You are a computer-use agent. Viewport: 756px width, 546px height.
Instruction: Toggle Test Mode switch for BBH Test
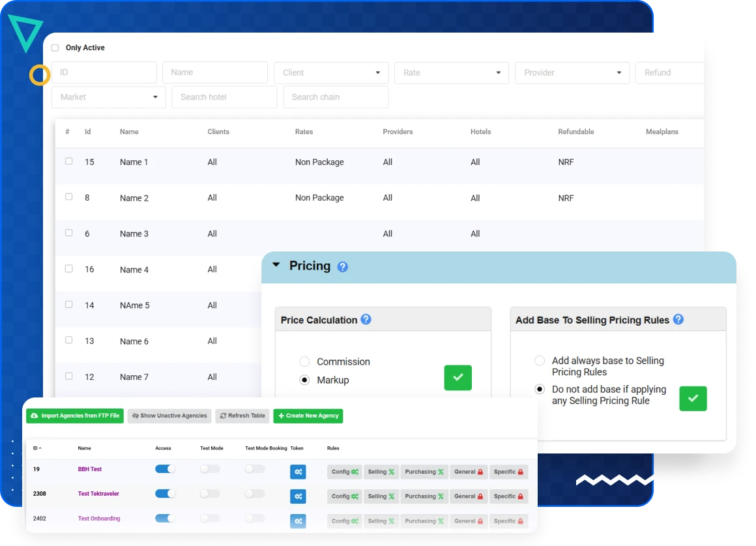coord(210,469)
